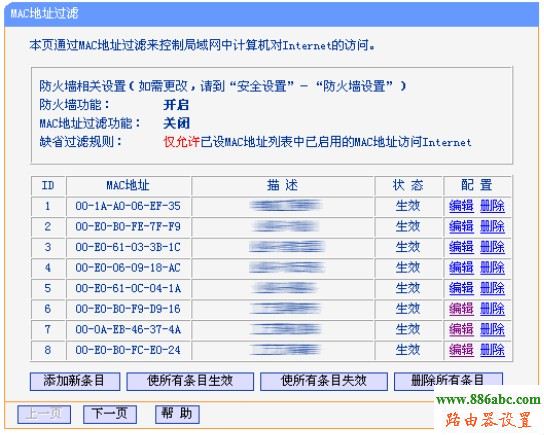Viewport: 544px width, 435px height.
Task: Edit the 00-E0-B0-FC-E0-24 entry
Action: (x=461, y=349)
